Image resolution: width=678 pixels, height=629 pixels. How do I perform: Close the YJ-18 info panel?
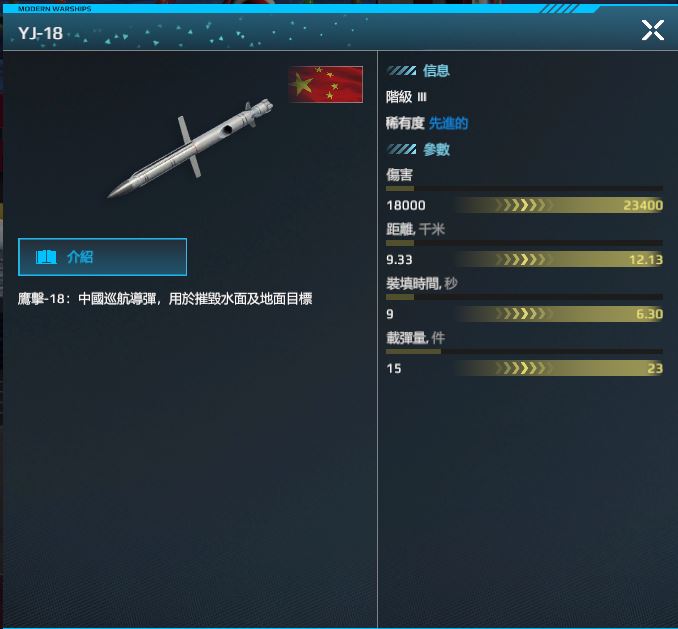(x=652, y=30)
